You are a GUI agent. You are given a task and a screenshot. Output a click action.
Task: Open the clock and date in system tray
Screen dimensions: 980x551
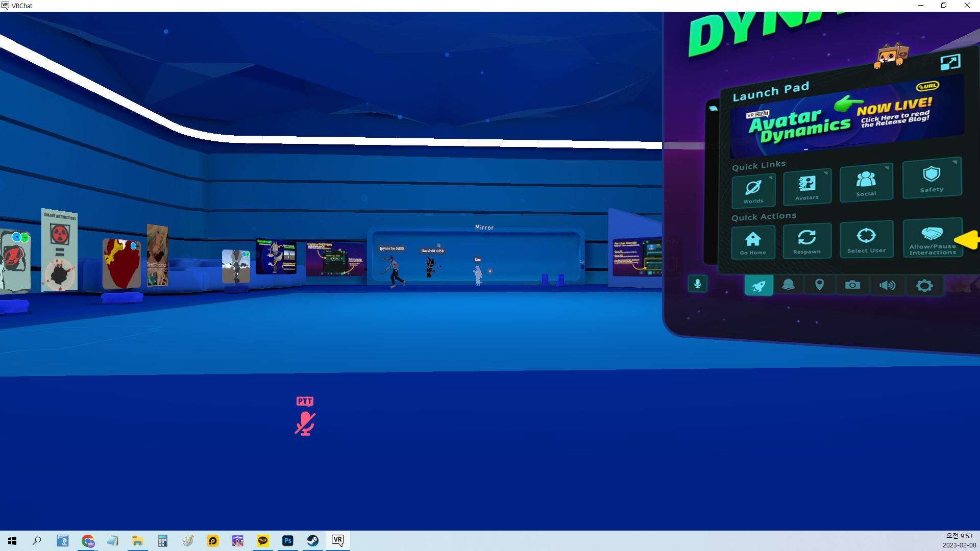[x=959, y=541]
